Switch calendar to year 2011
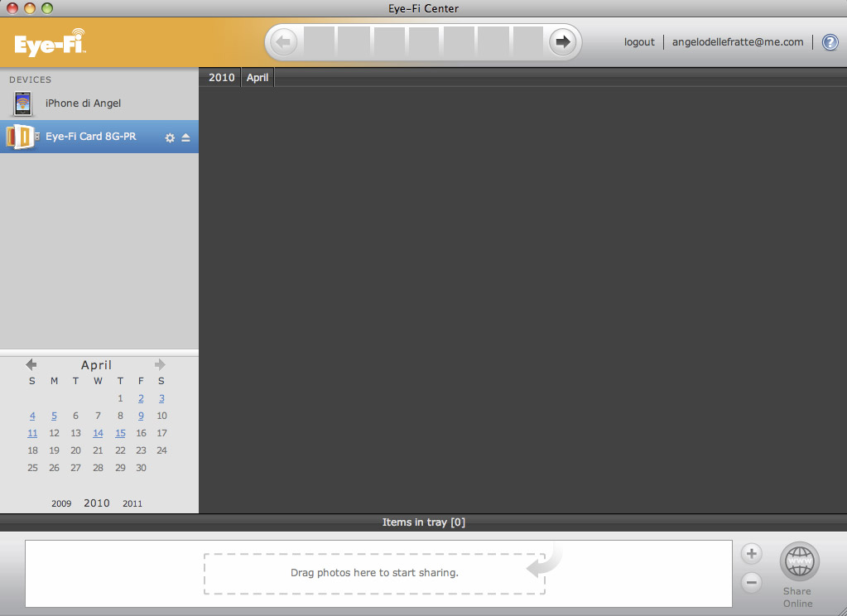The width and height of the screenshot is (847, 616). [132, 503]
